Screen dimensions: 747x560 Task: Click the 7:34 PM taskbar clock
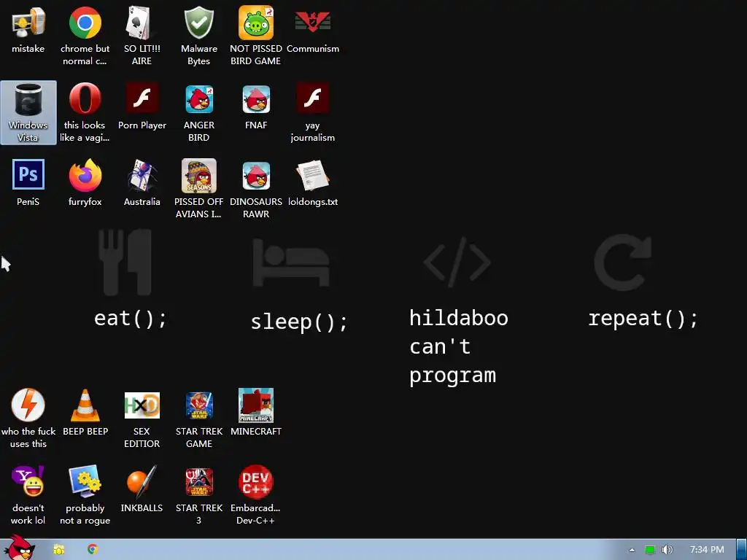(707, 550)
